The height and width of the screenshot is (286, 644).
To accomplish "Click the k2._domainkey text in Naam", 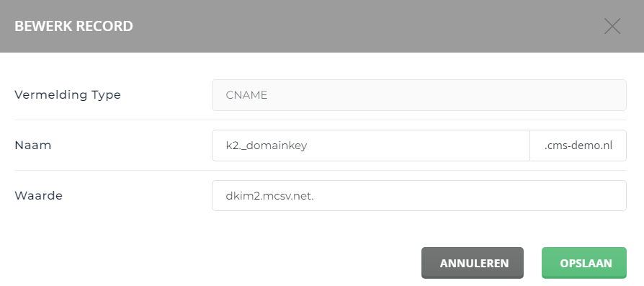I will click(x=267, y=146).
